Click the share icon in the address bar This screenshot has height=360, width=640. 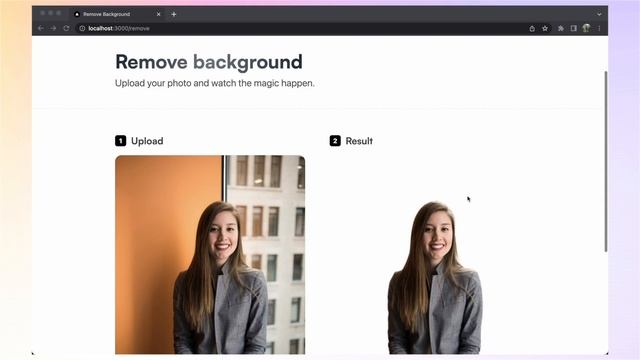tap(532, 28)
